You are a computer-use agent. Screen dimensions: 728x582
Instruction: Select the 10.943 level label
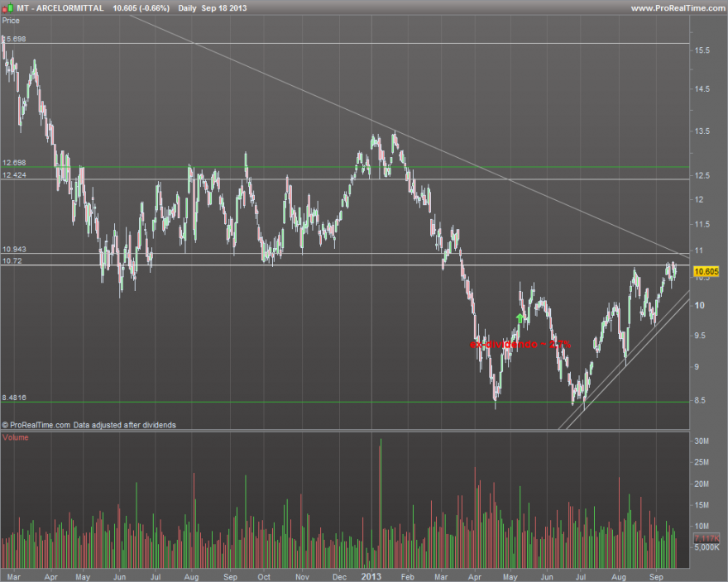coord(14,249)
